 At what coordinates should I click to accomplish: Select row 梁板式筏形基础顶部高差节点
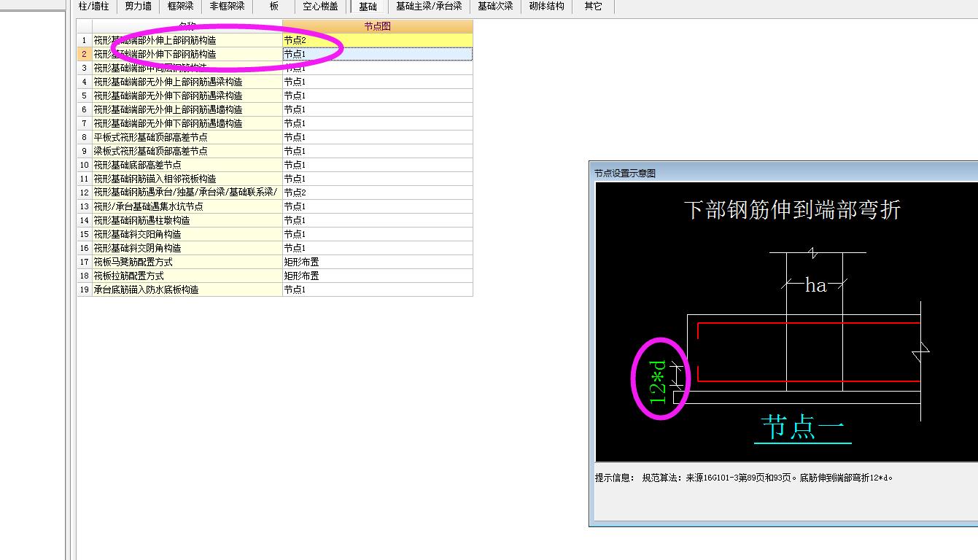tap(187, 151)
